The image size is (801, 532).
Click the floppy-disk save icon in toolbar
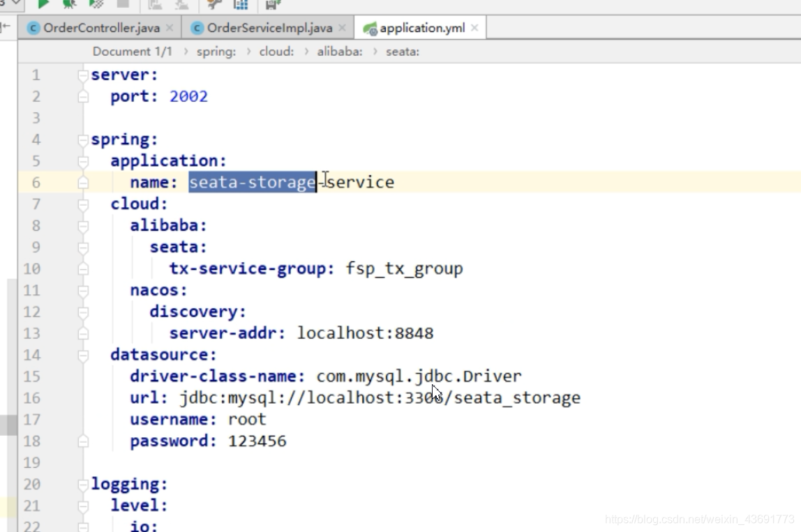coord(274,5)
